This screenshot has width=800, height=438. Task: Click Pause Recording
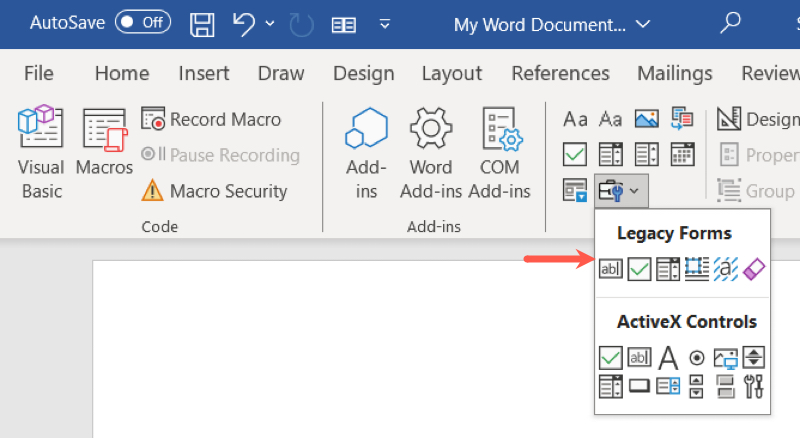(x=220, y=155)
